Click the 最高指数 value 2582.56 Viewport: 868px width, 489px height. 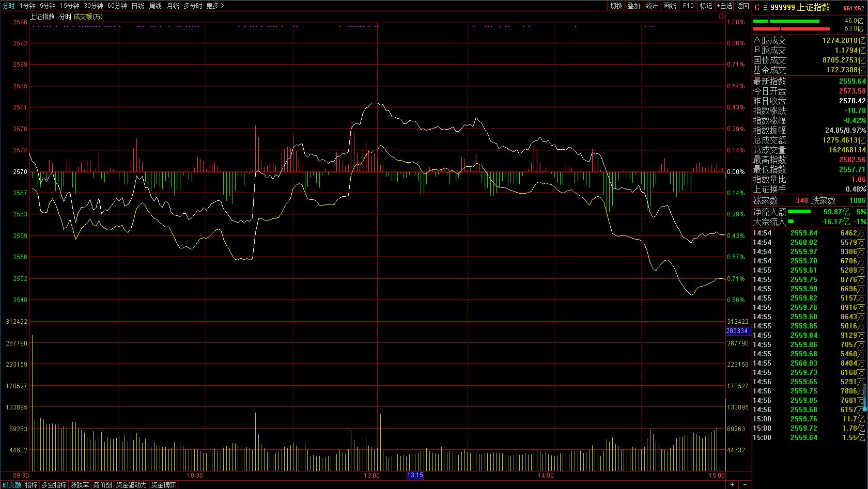(x=853, y=160)
